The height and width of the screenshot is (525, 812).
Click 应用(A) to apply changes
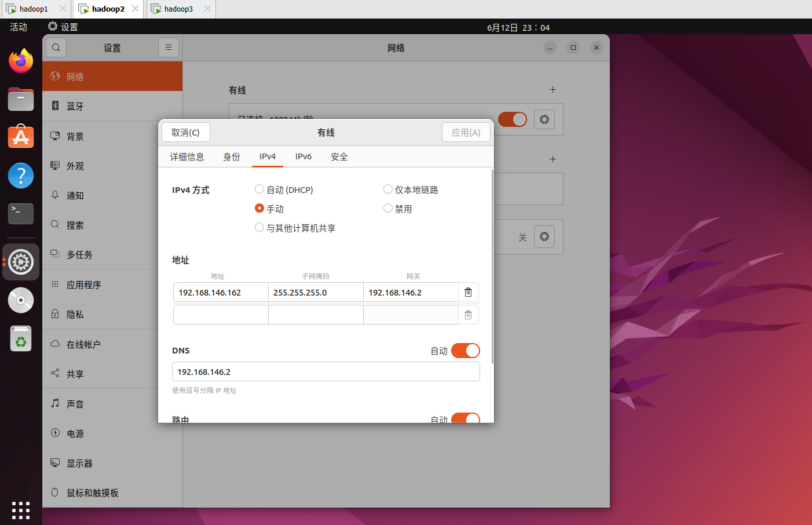coord(466,132)
